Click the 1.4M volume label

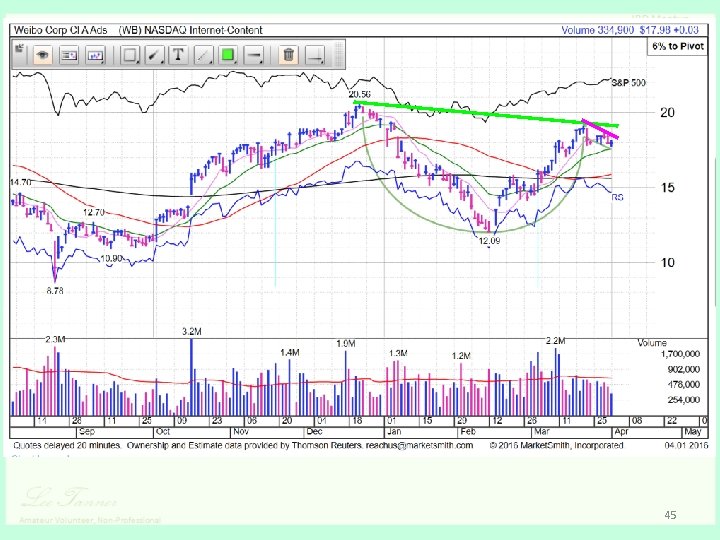pos(290,353)
